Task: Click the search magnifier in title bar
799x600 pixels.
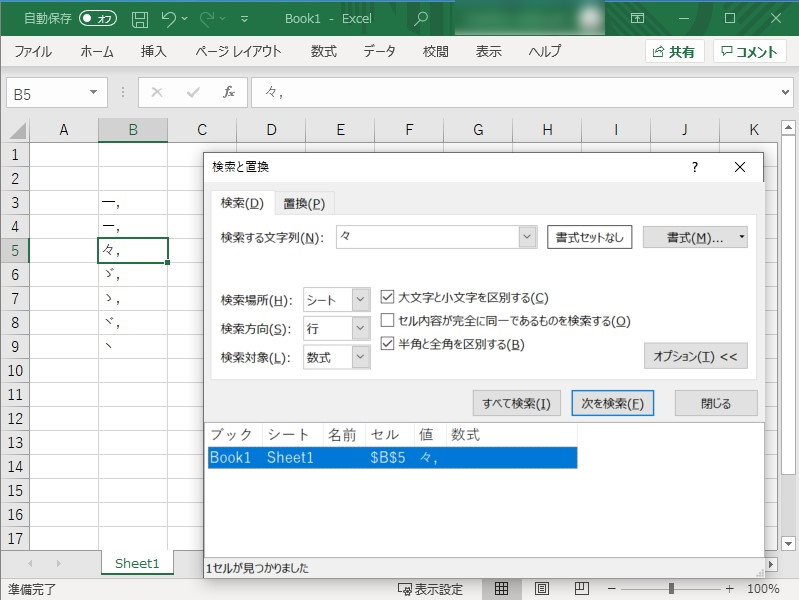Action: click(x=420, y=19)
